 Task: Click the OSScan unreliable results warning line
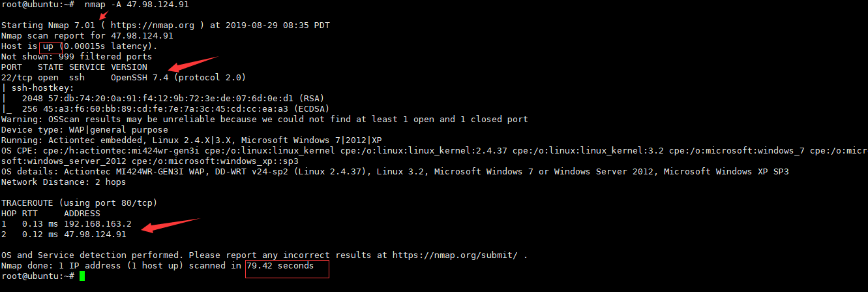coord(264,119)
